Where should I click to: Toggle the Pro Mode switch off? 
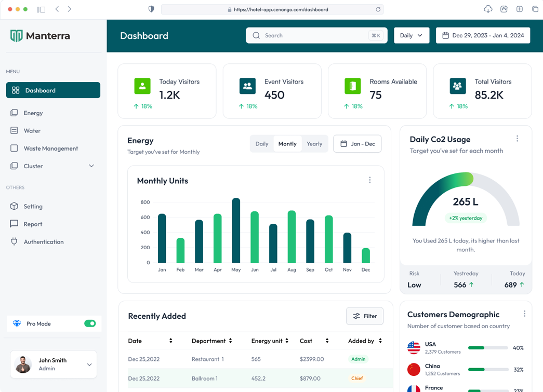click(x=90, y=323)
